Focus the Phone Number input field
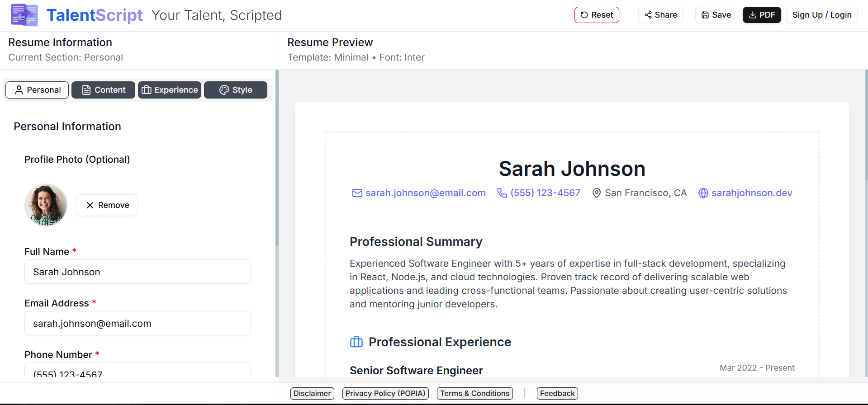Screen dimensions: 868x405 click(x=138, y=370)
